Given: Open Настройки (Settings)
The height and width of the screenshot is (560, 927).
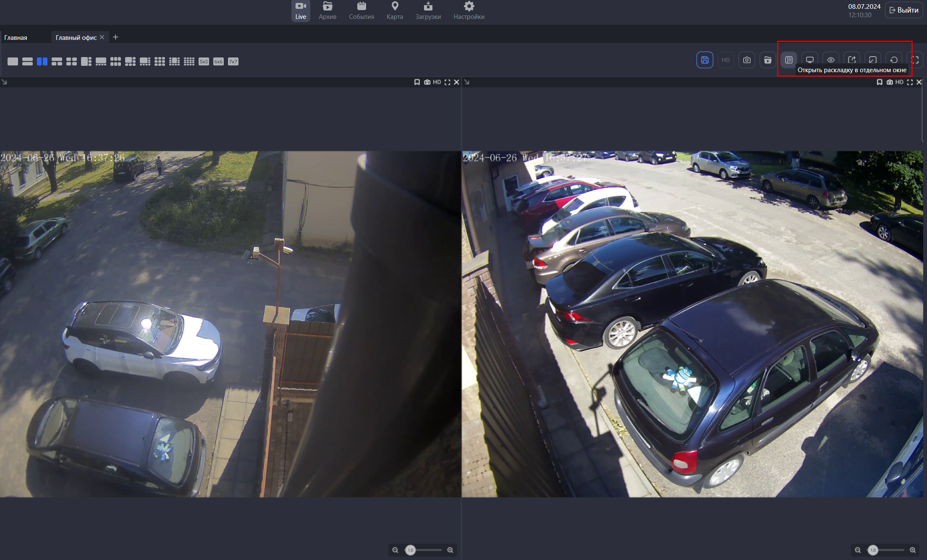Looking at the screenshot, I should point(469,10).
